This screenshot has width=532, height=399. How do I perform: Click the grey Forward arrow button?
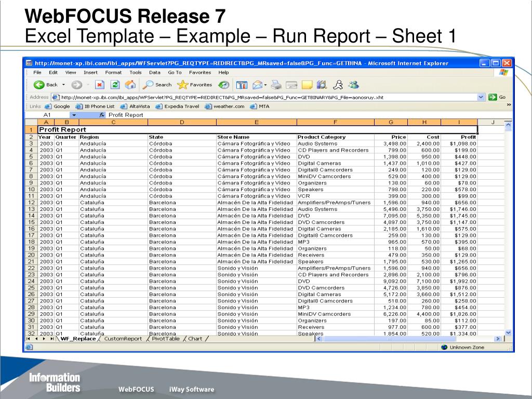pyautogui.click(x=77, y=85)
